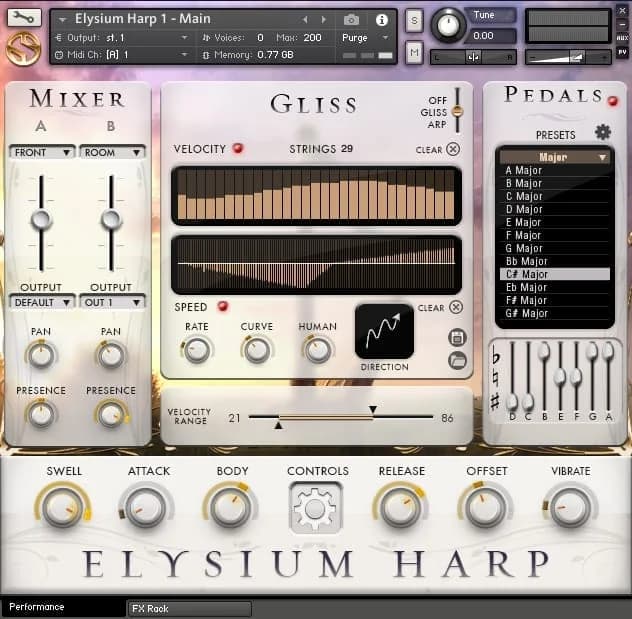This screenshot has width=632, height=619.
Task: Adjust mixer A Pan knob
Action: point(41,355)
